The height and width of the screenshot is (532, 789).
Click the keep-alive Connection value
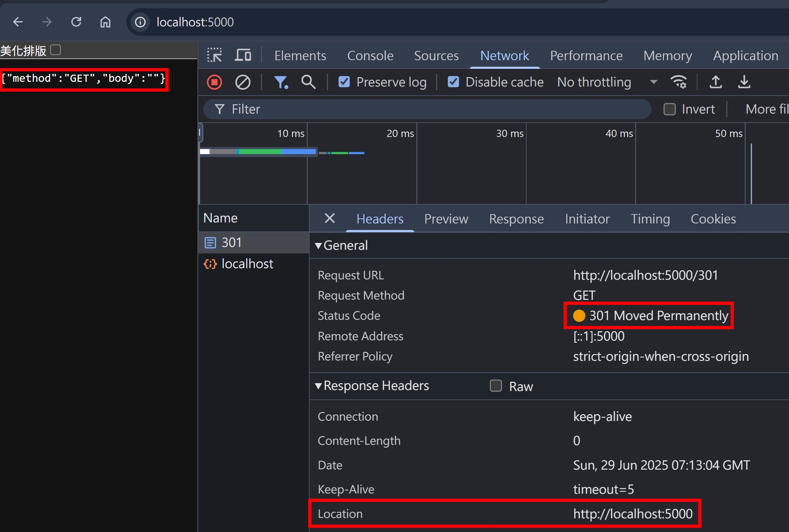[602, 417]
